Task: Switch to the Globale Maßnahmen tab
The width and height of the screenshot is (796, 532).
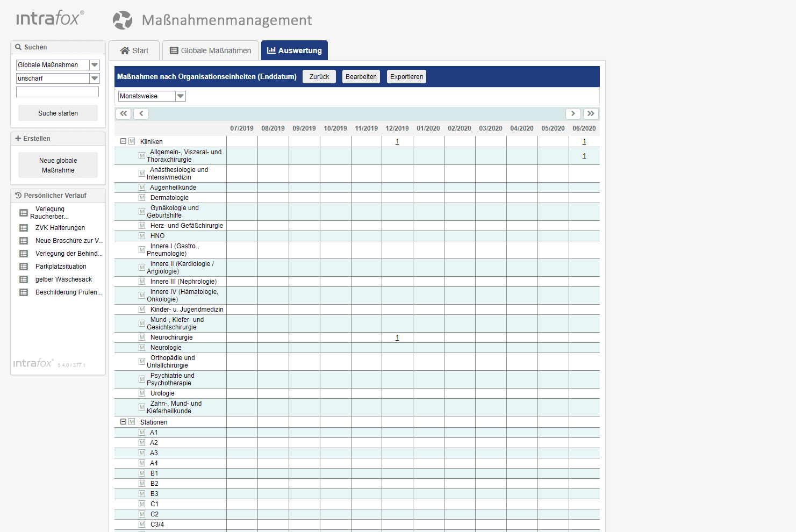Action: pos(210,50)
